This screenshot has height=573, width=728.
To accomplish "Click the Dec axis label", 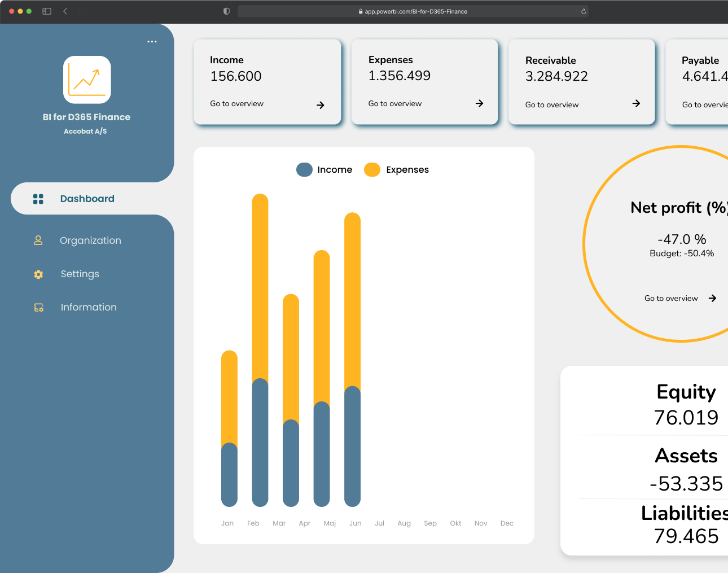I will click(x=507, y=523).
